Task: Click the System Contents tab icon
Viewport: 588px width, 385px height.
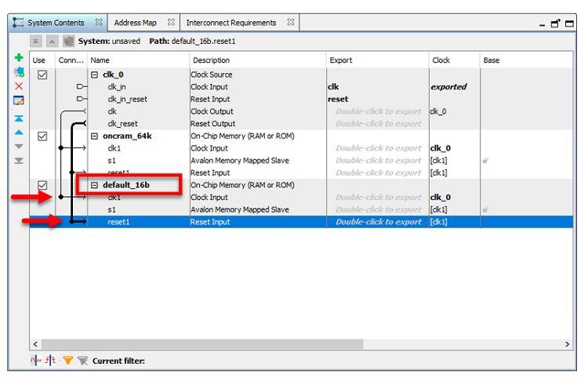Action: (x=18, y=23)
